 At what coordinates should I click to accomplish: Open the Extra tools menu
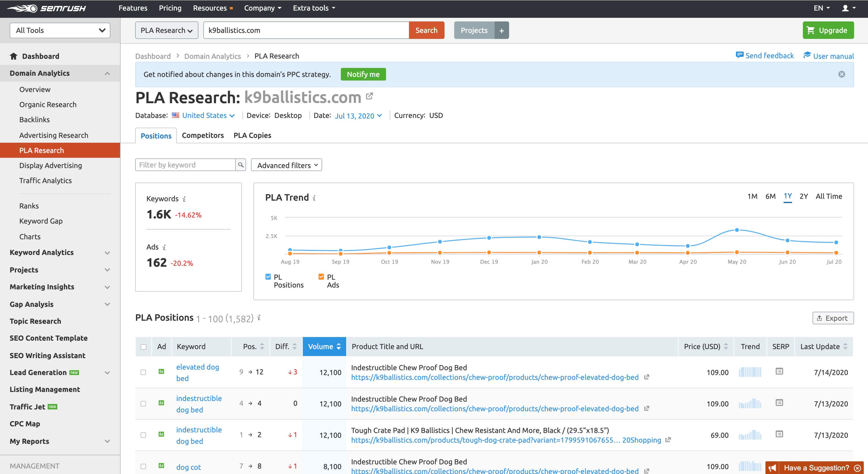314,8
